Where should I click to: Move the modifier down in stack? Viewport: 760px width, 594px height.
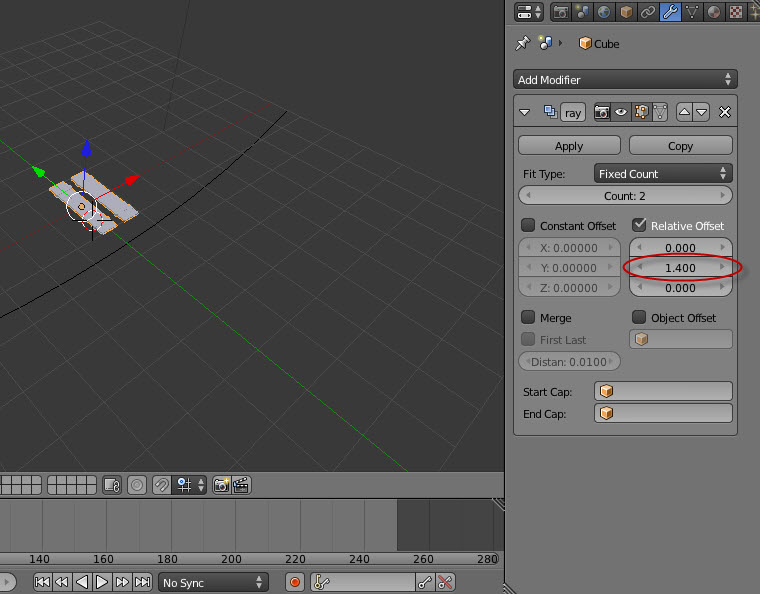coord(702,112)
